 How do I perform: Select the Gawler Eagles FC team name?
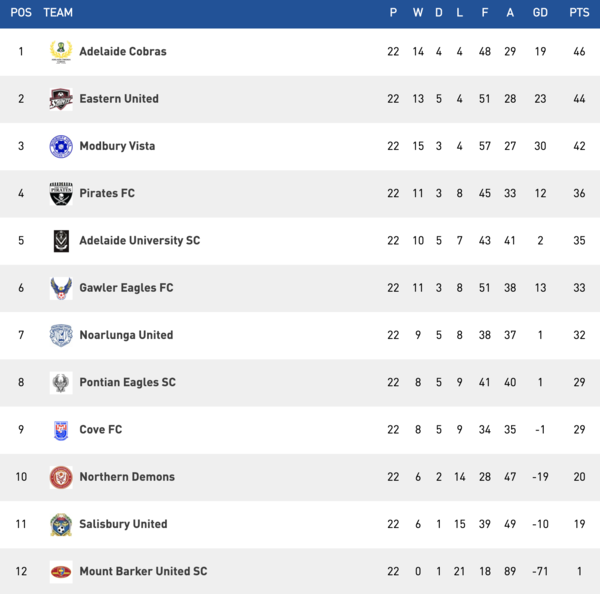pos(126,288)
